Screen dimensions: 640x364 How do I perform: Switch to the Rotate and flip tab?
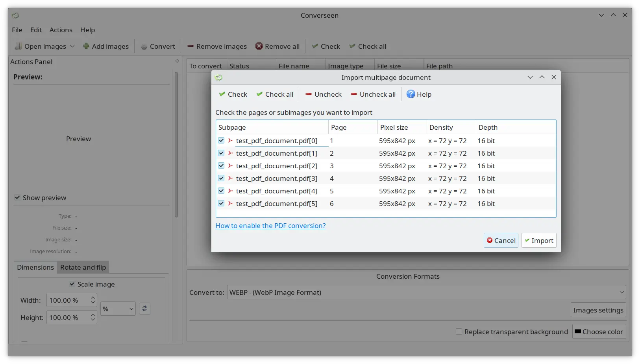[83, 267]
